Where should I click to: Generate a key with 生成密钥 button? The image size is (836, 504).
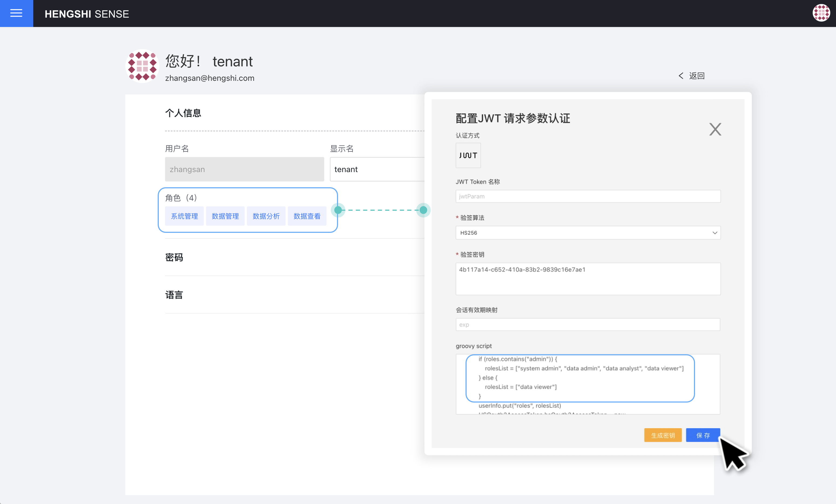[x=663, y=435]
